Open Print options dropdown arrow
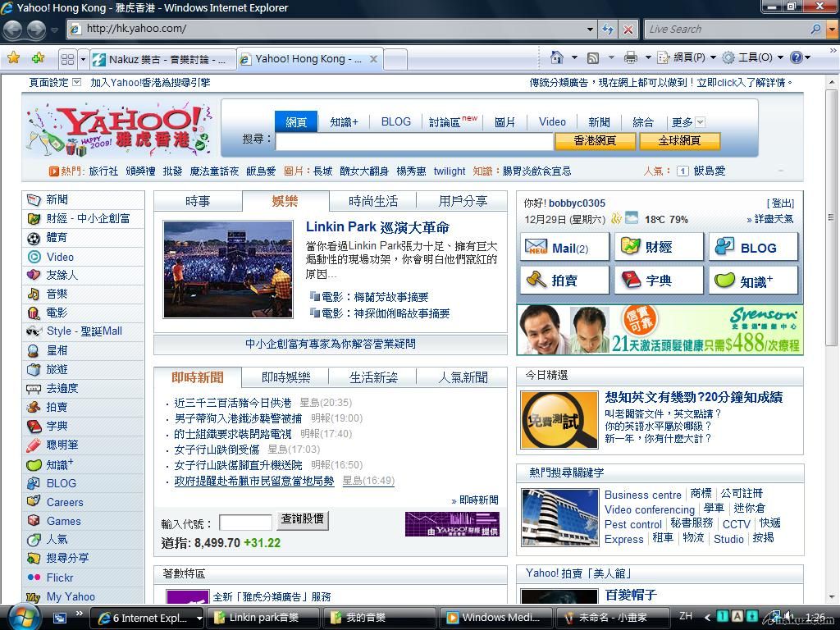The image size is (840, 630). click(648, 57)
